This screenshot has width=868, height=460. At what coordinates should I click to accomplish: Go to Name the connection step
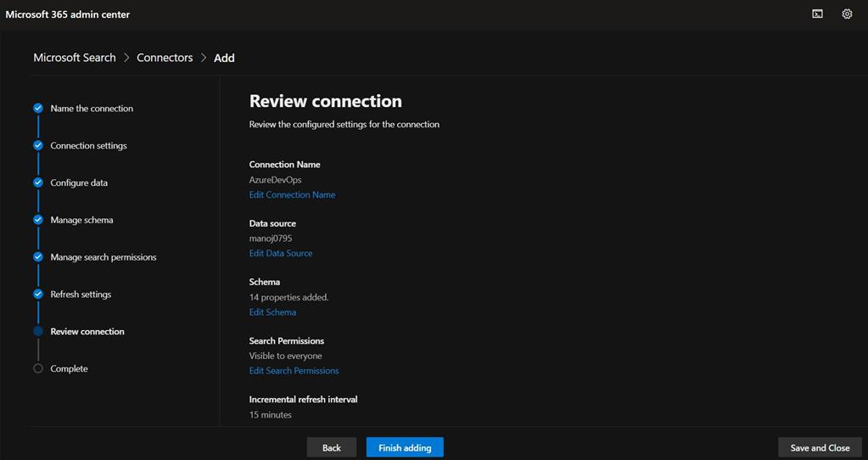tap(92, 109)
